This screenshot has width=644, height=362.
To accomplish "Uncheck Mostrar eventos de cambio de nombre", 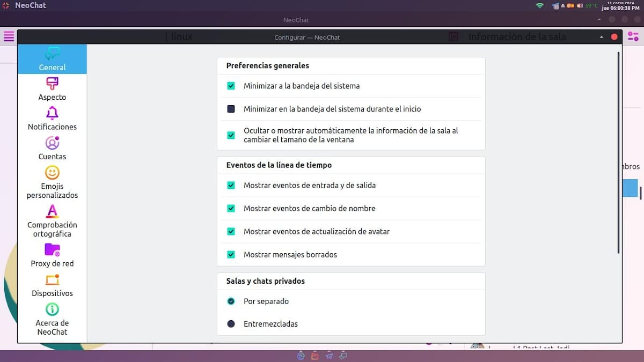I will click(231, 209).
